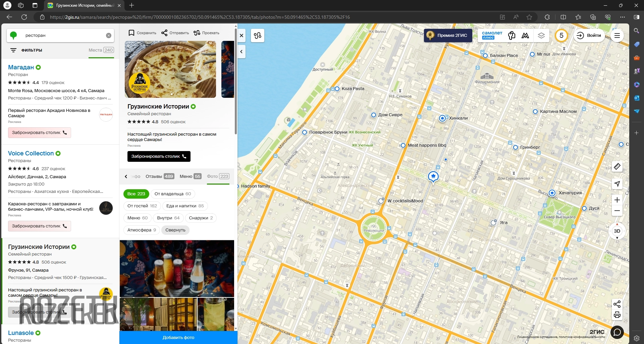644x344 pixels.
Task: Open the drinks bottles photo
Action: tap(177, 269)
